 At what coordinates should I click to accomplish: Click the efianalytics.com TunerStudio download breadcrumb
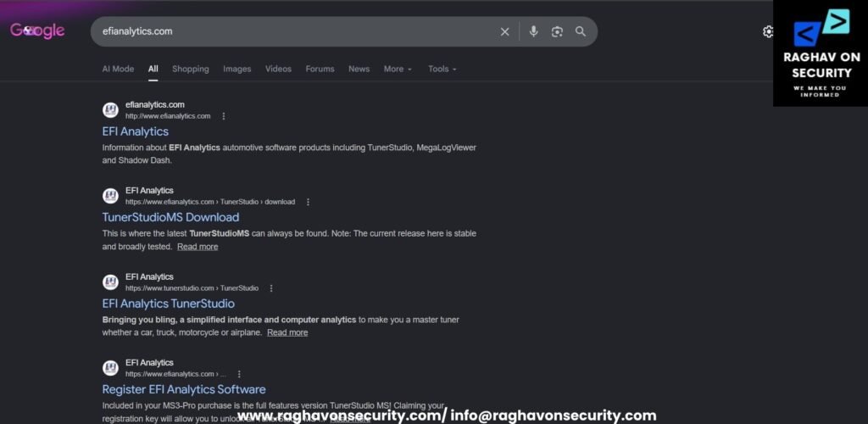pos(210,202)
